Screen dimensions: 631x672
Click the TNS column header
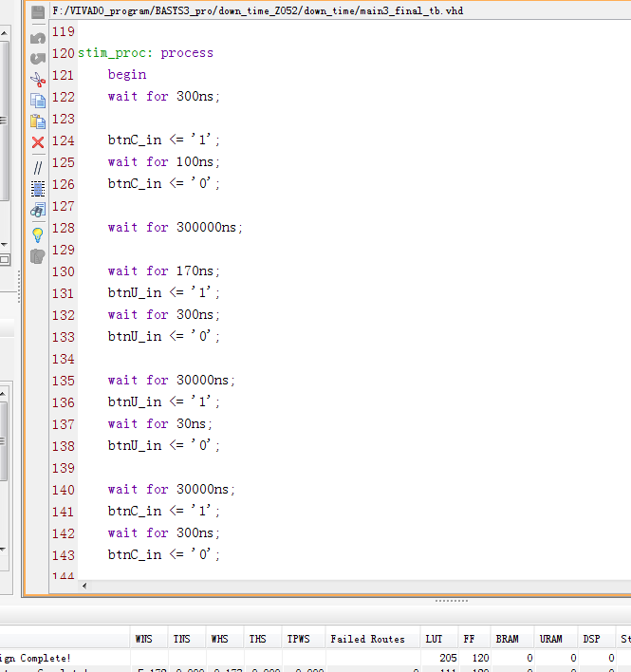coord(180,639)
